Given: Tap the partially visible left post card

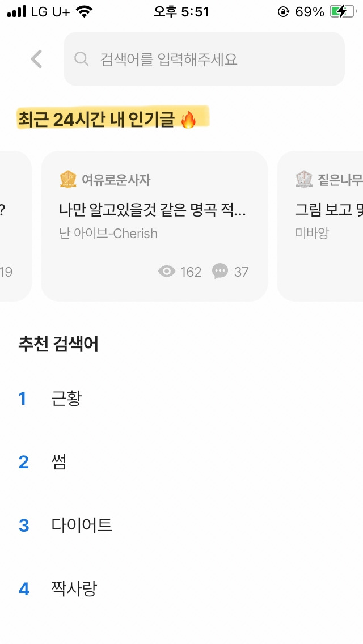Looking at the screenshot, I should click(x=15, y=226).
